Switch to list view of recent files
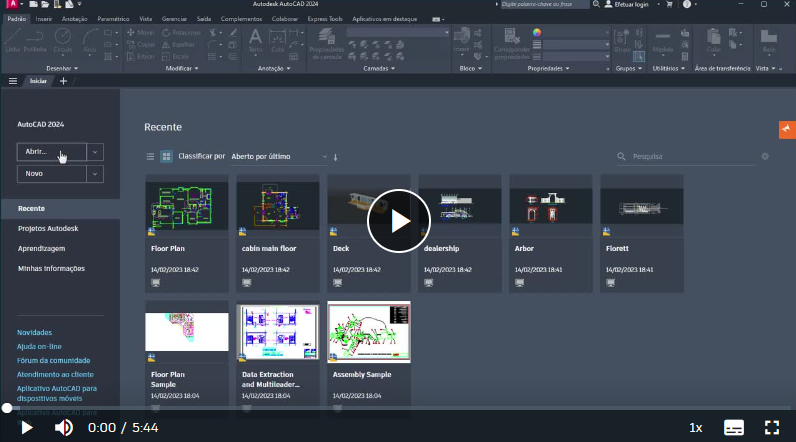 [x=150, y=157]
